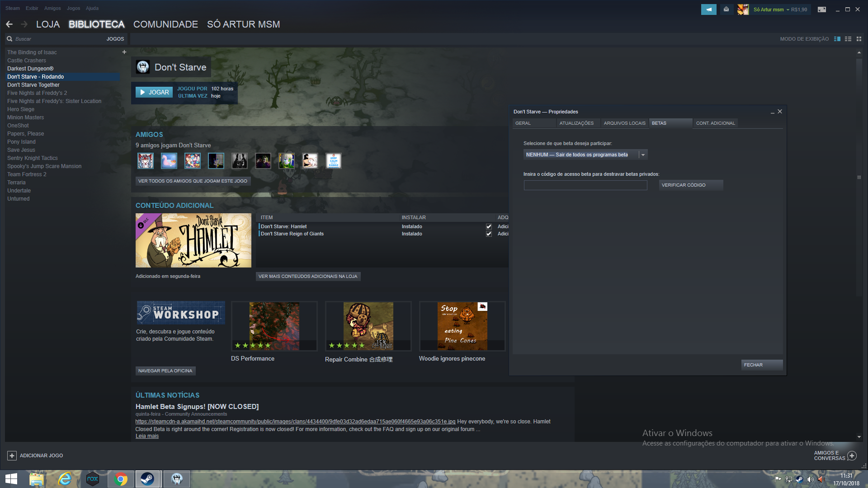Uncheck the Don't Starve: Hamlet install checkbox
The height and width of the screenshot is (488, 868).
489,227
